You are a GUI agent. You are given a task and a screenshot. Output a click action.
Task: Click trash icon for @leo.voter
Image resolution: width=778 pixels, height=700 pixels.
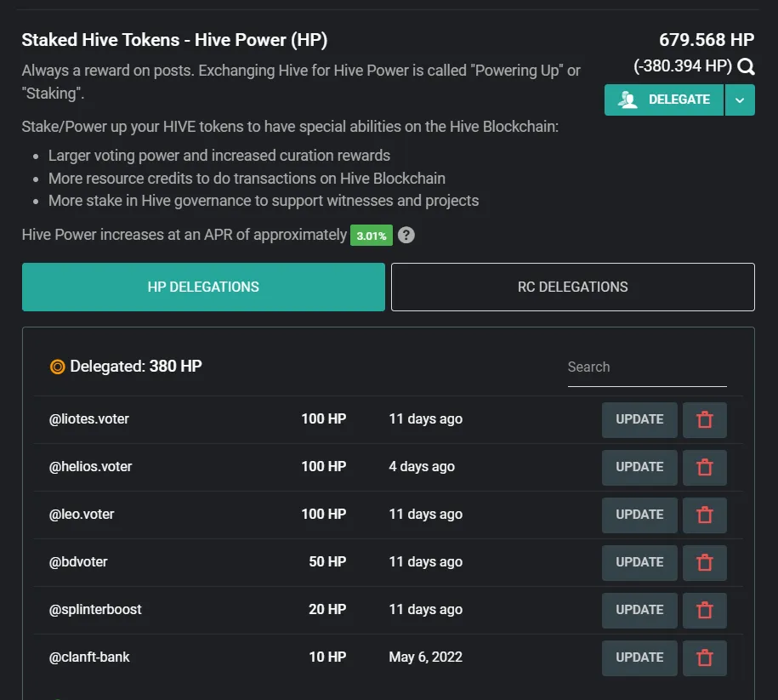[x=704, y=515]
